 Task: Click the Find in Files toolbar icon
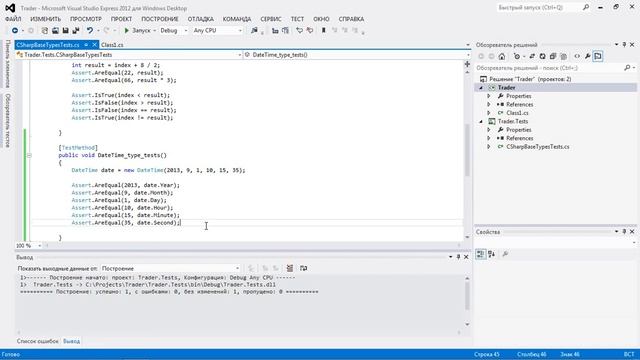(254, 31)
